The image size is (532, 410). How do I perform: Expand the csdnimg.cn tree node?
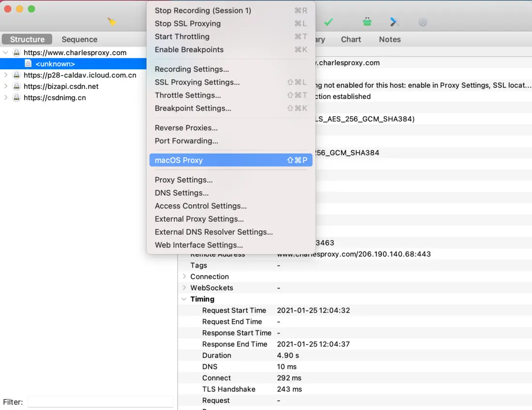tap(5, 97)
